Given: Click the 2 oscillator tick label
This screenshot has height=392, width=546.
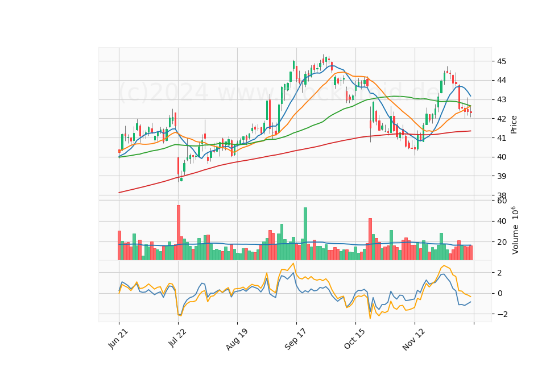Looking at the screenshot, I should [x=500, y=273].
